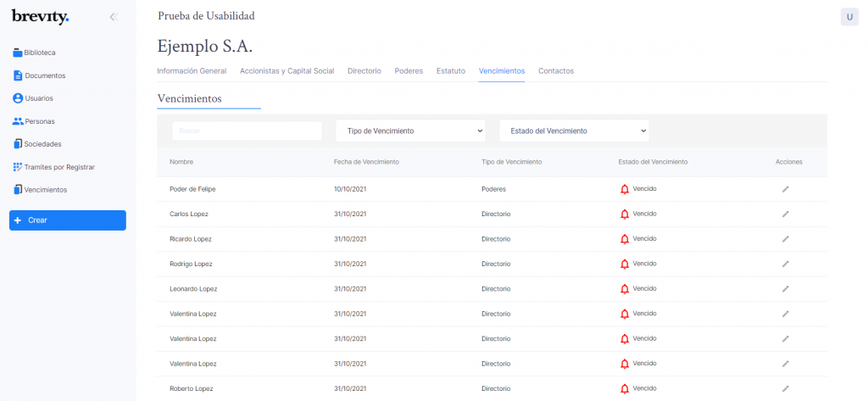
Task: Click the Buscar search field
Action: click(247, 131)
